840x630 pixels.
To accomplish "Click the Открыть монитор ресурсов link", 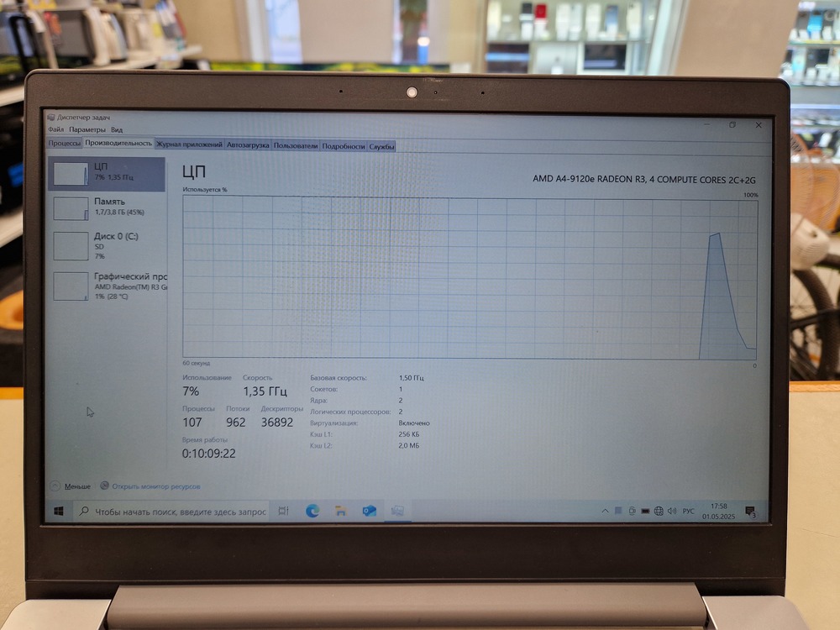I will click(156, 486).
